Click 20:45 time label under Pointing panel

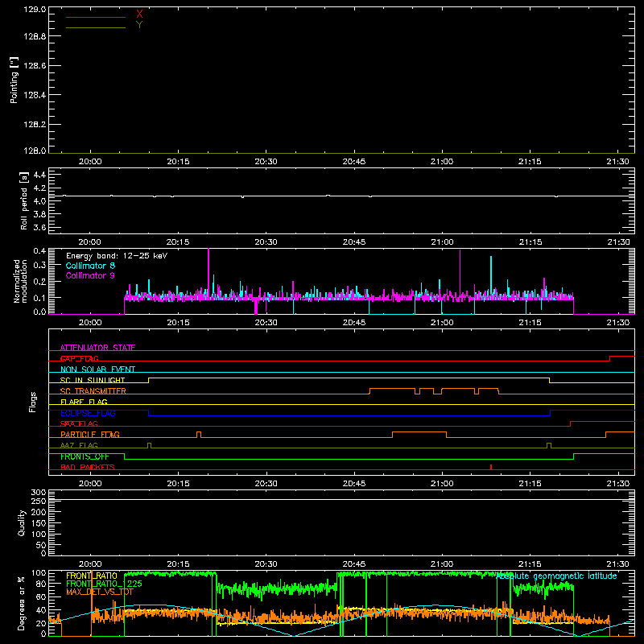(354, 162)
